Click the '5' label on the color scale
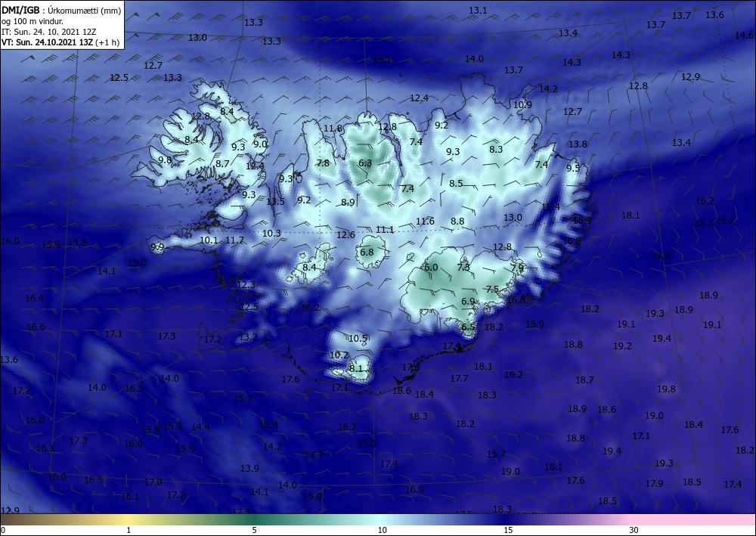The width and height of the screenshot is (756, 536). [x=254, y=530]
